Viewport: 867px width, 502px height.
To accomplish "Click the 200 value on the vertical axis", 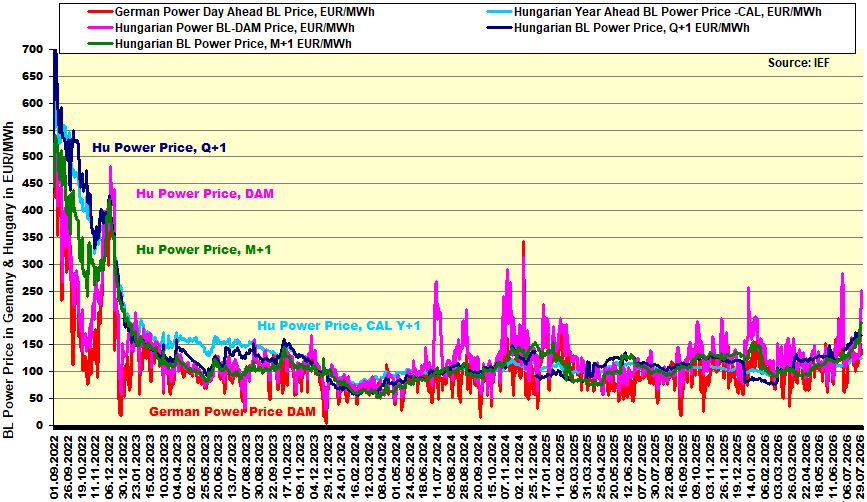I will (33, 318).
